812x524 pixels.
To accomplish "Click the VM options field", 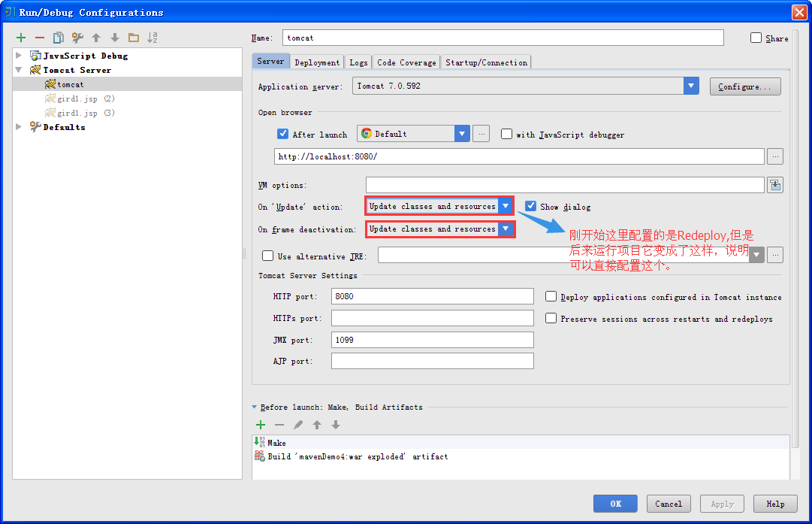I will [x=565, y=185].
